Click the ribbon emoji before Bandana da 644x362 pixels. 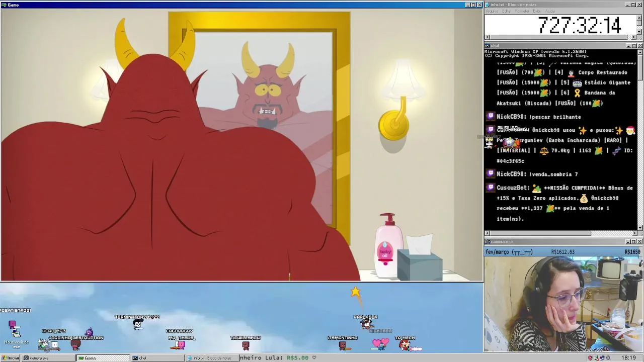click(577, 93)
